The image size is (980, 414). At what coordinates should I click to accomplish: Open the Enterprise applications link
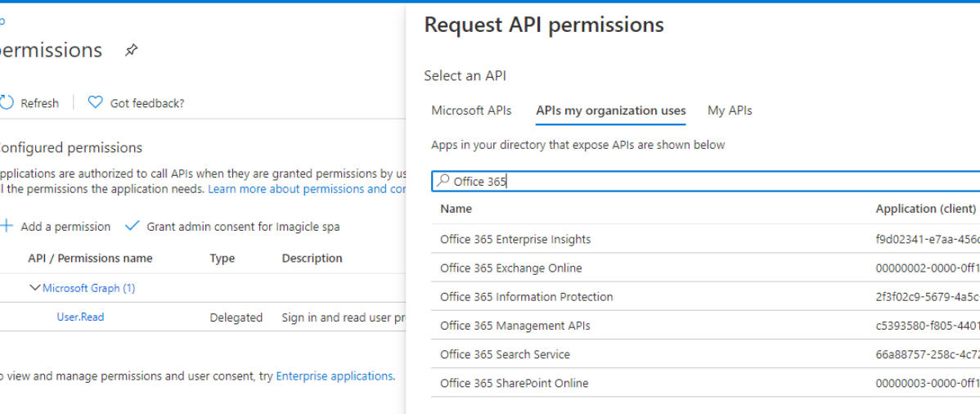pos(334,376)
